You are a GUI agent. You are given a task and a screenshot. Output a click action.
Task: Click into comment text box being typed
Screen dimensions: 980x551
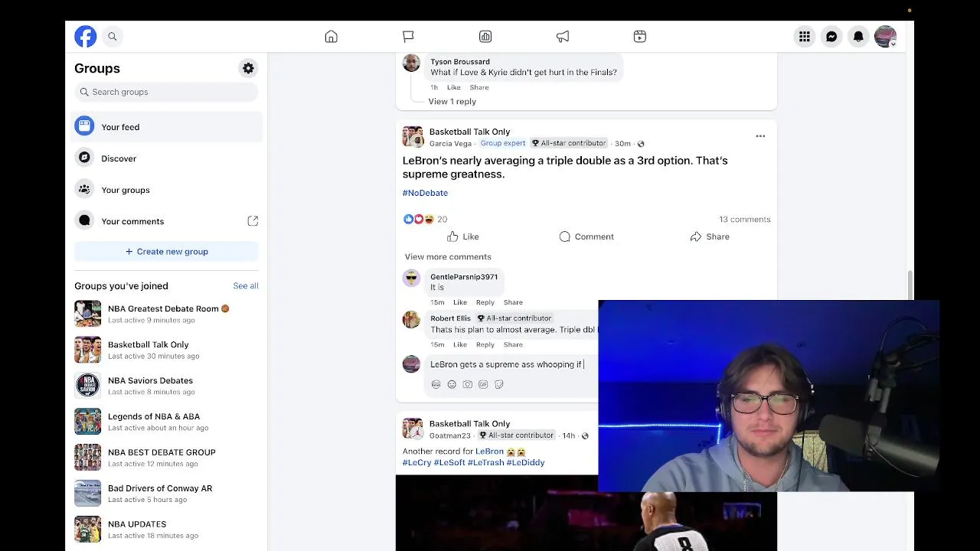(512, 364)
